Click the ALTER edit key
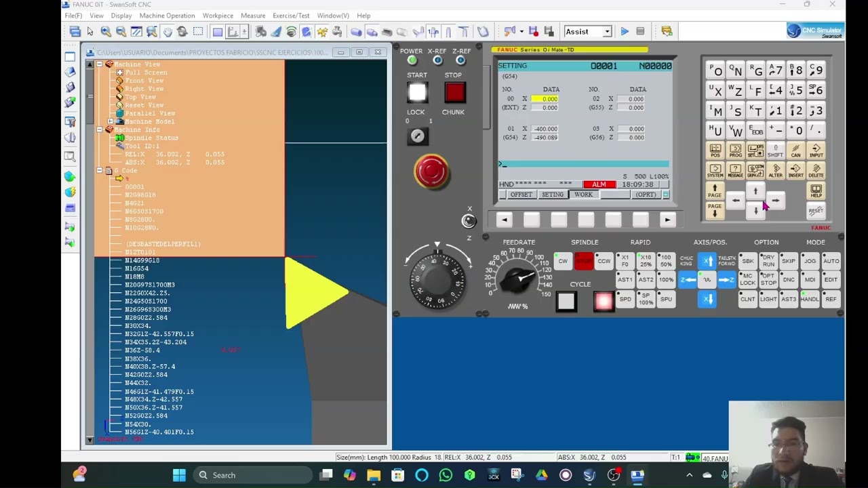The height and width of the screenshot is (488, 868). [x=776, y=171]
